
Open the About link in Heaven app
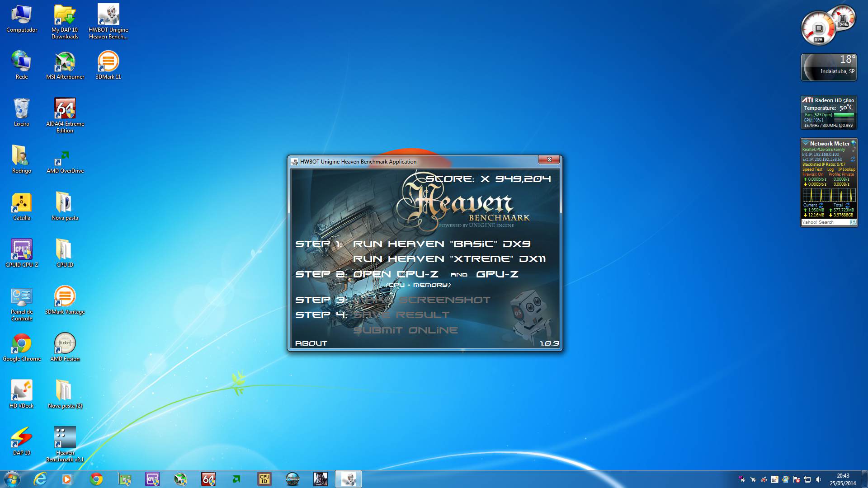(x=311, y=343)
